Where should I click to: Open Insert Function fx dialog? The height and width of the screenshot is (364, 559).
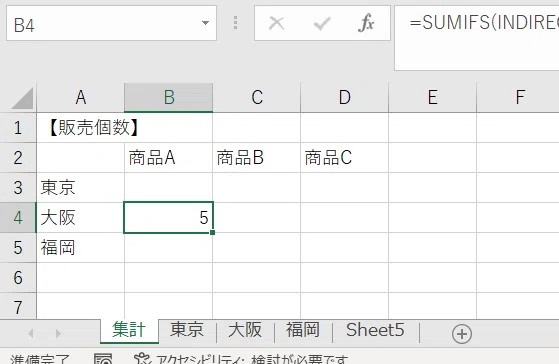366,24
